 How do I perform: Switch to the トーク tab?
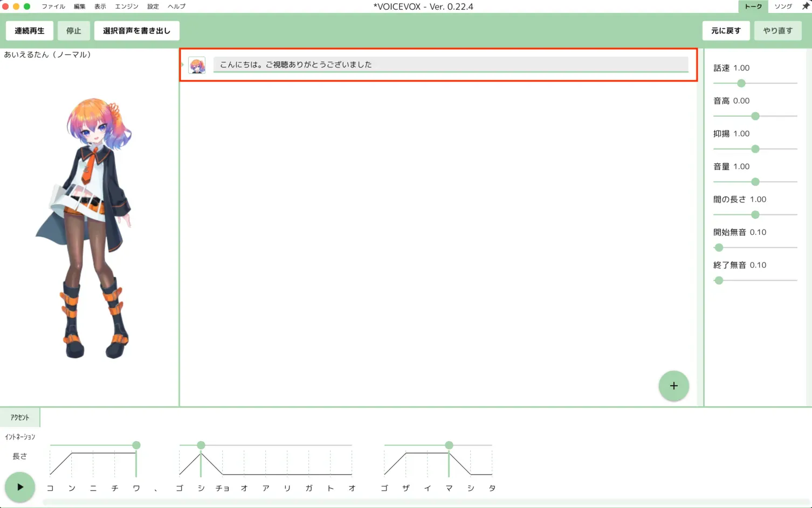tap(753, 6)
